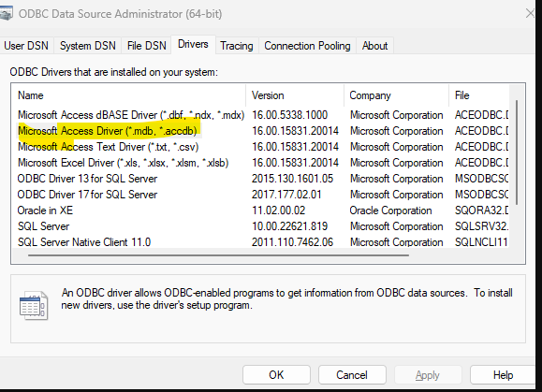Click version 2015.130.1601.05 cell
This screenshot has width=542, height=392.
(292, 179)
